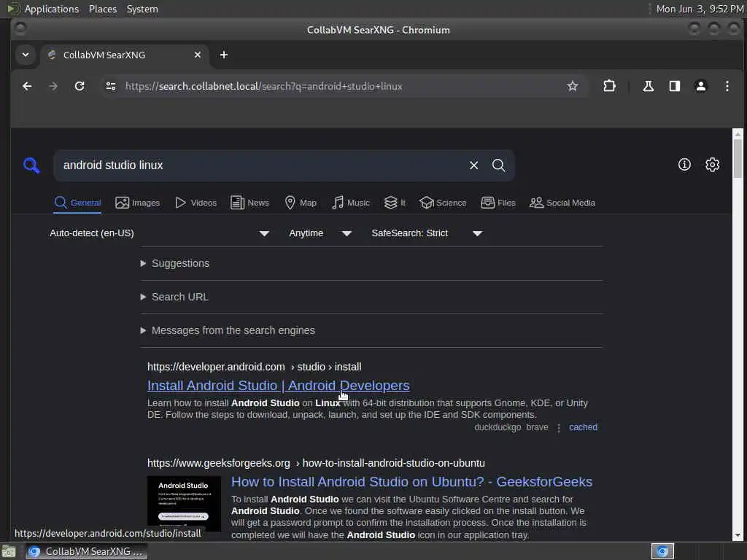Switch to Map search category
This screenshot has width=747, height=560.
click(x=301, y=203)
